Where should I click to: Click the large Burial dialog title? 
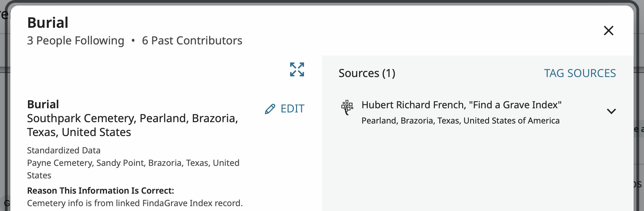48,23
